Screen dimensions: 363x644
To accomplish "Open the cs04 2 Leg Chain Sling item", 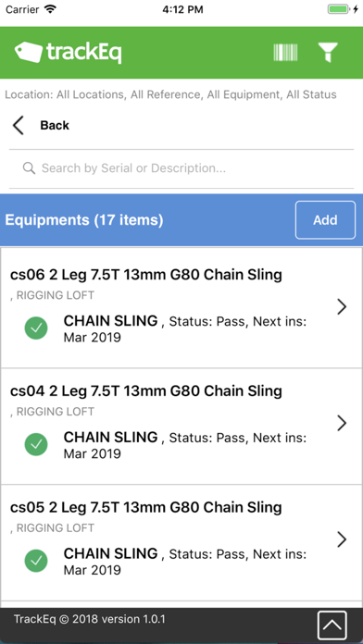I will pos(181,427).
